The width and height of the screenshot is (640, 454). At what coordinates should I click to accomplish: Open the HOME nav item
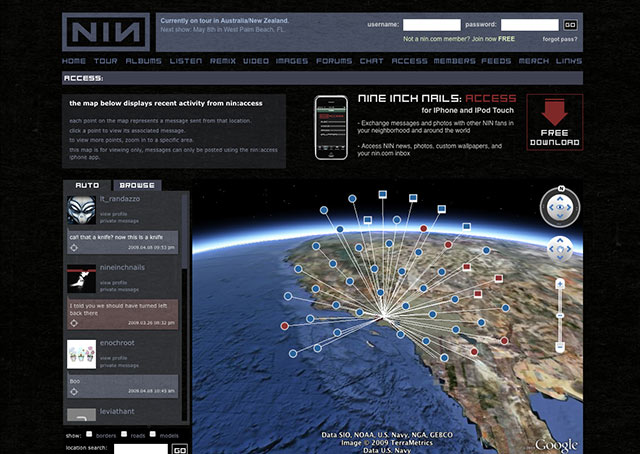pyautogui.click(x=74, y=61)
